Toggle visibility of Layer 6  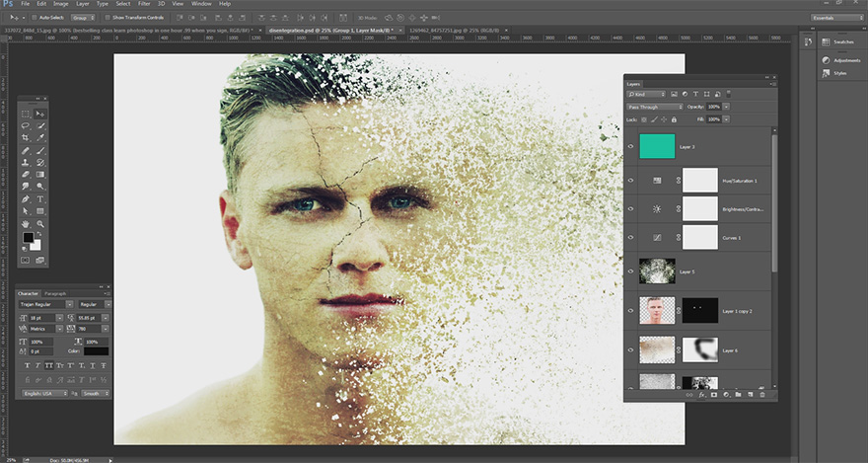point(630,350)
